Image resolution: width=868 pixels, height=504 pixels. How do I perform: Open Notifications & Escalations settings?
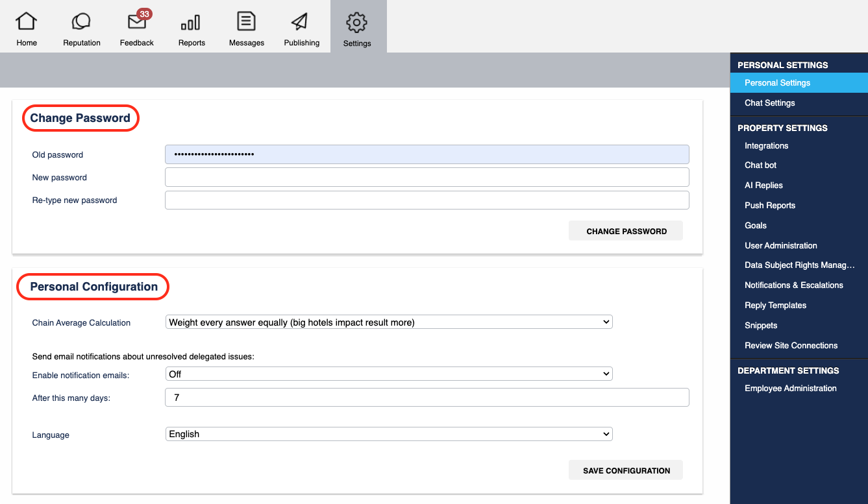point(793,285)
